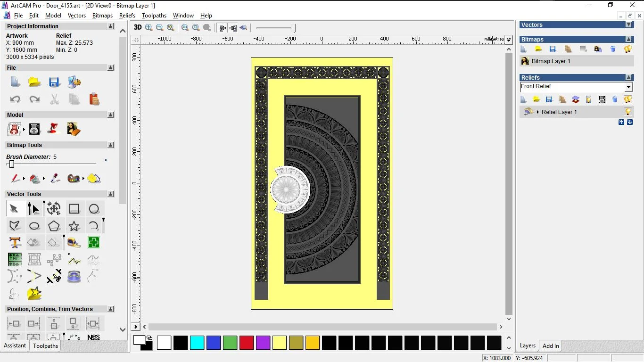644x362 pixels.
Task: Switch to 3D view button
Action: click(138, 27)
